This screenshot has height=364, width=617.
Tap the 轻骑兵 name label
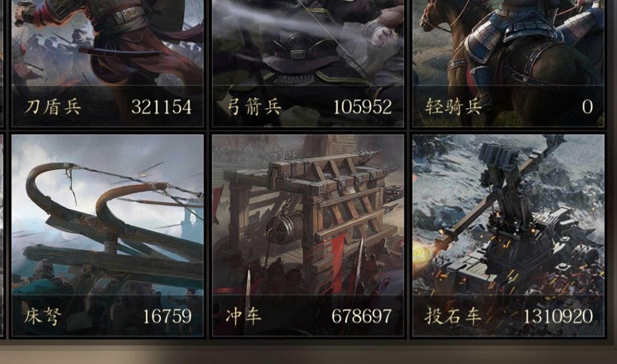click(x=454, y=107)
